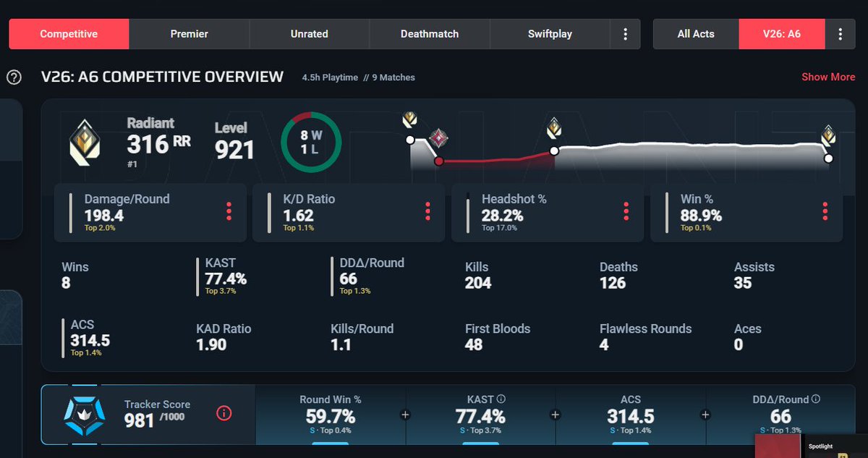Click the red rank icon above the graph's low point

click(x=438, y=137)
